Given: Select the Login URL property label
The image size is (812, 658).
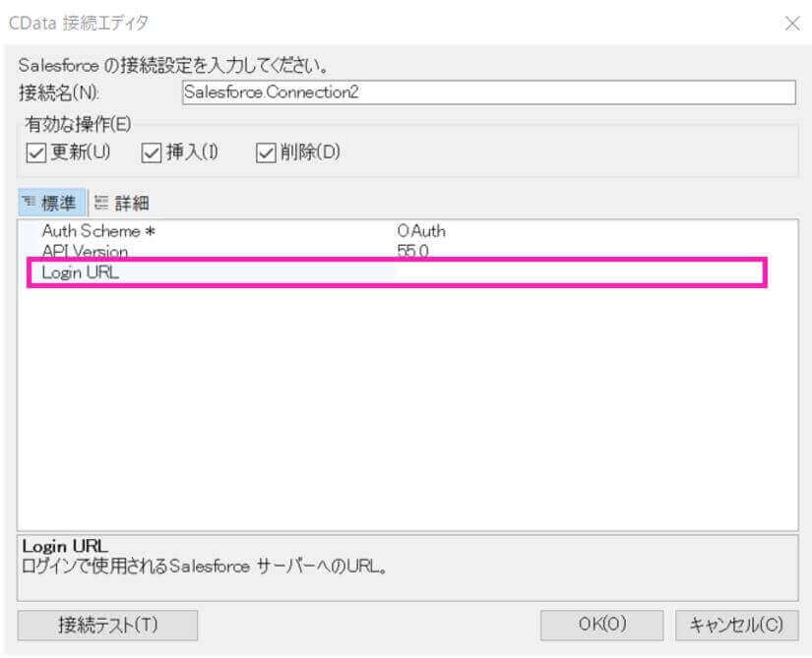Looking at the screenshot, I should click(x=81, y=272).
